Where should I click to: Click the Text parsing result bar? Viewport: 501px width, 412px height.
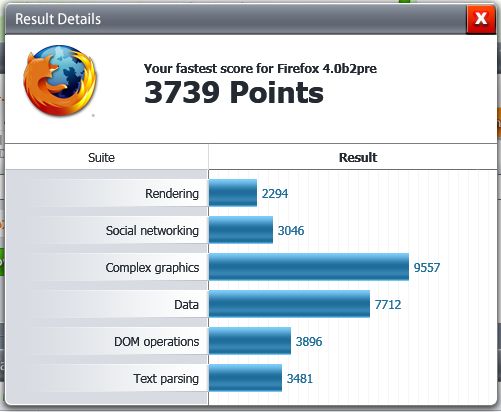click(246, 378)
